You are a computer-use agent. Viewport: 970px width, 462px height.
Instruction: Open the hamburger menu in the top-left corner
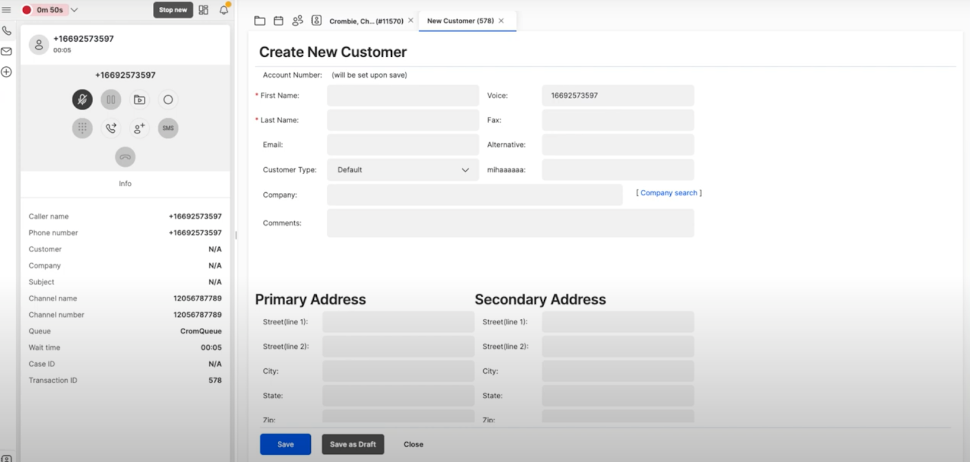pyautogui.click(x=7, y=10)
